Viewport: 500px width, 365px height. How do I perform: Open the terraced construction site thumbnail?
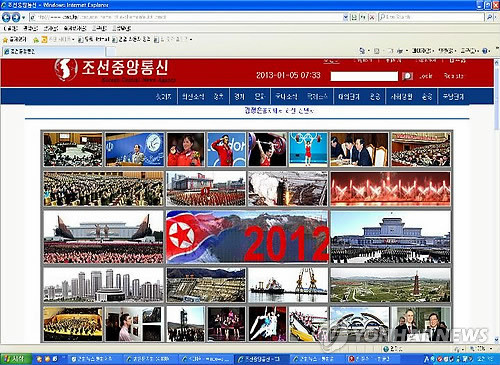point(206,285)
